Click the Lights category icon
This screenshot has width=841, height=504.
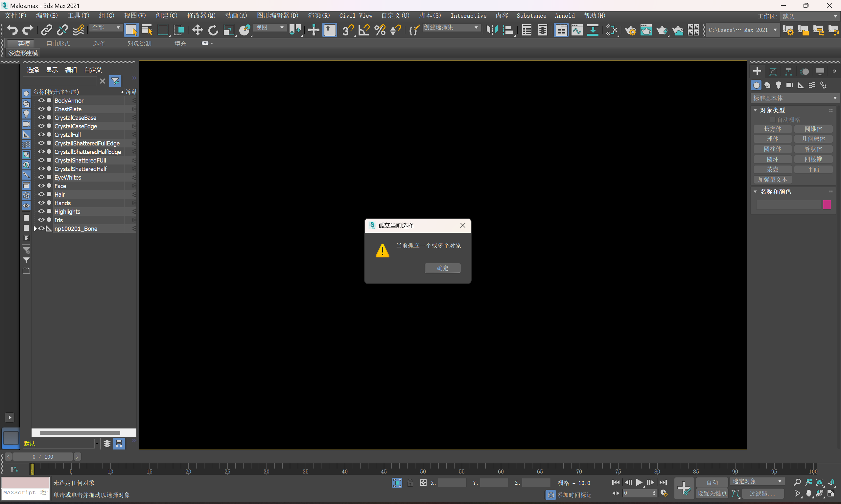(x=779, y=85)
